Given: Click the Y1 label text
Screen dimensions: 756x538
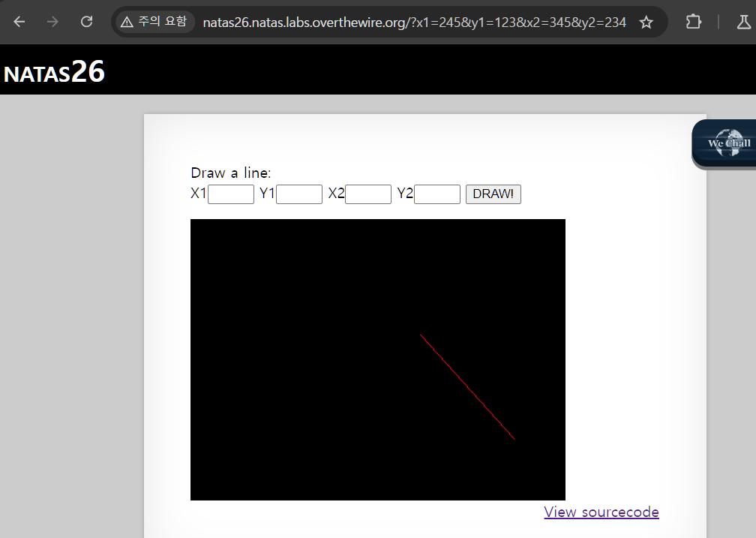Looking at the screenshot, I should click(x=267, y=194).
